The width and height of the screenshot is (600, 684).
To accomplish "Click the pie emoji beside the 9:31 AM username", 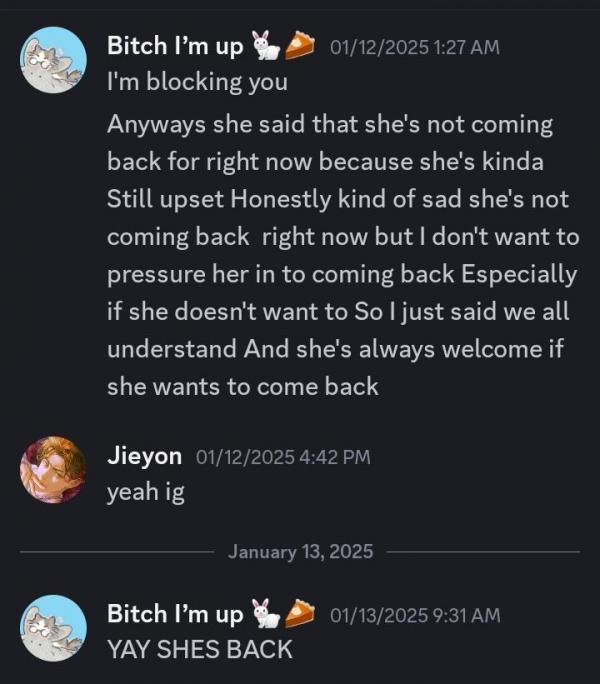I will tap(300, 613).
